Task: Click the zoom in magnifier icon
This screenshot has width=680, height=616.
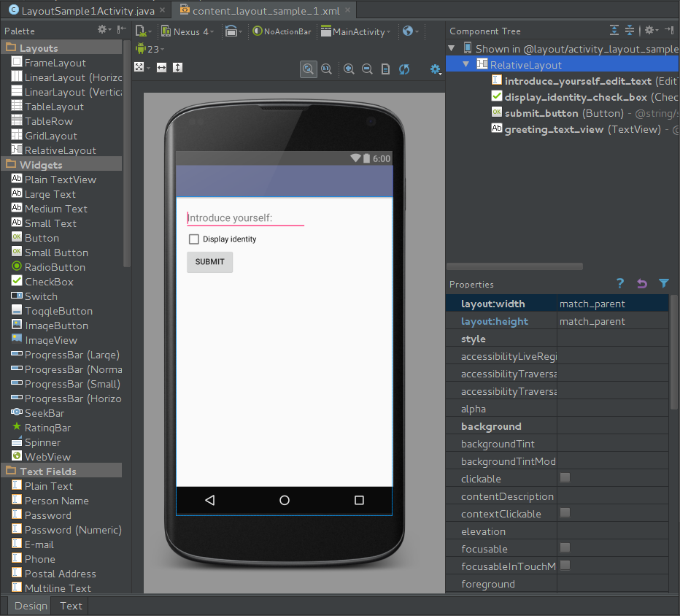Action: 349,69
